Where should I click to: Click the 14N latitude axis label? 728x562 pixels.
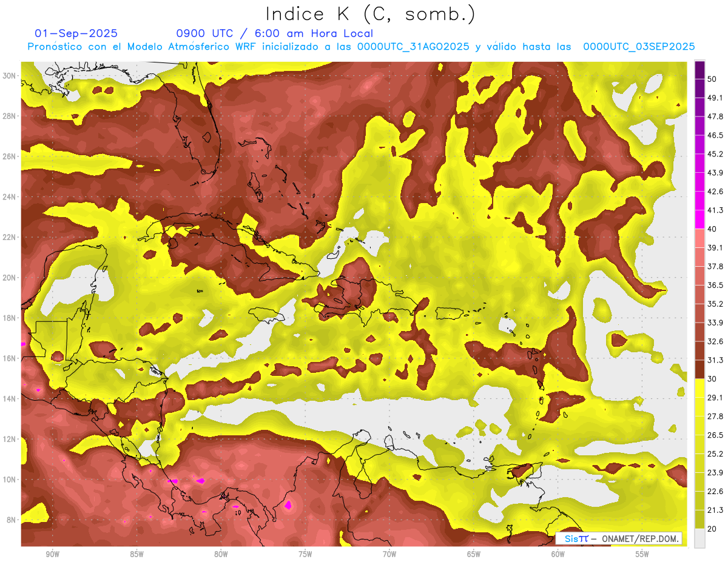(x=9, y=399)
